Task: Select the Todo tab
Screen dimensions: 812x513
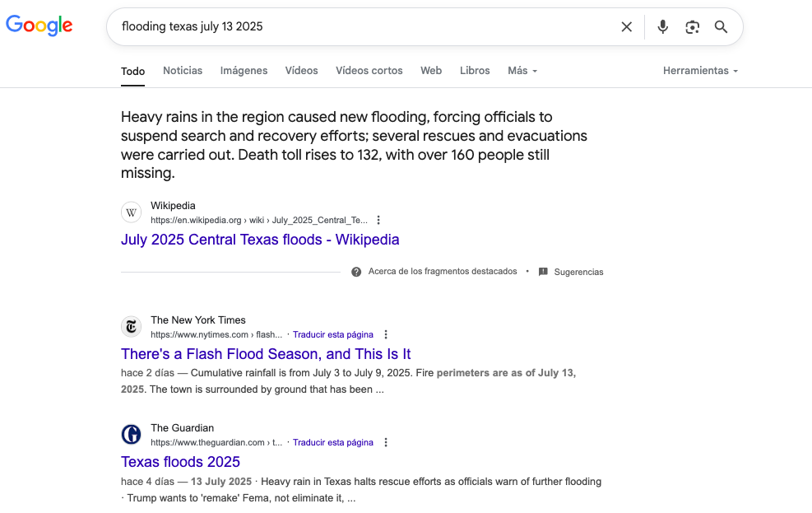Action: coord(132,71)
